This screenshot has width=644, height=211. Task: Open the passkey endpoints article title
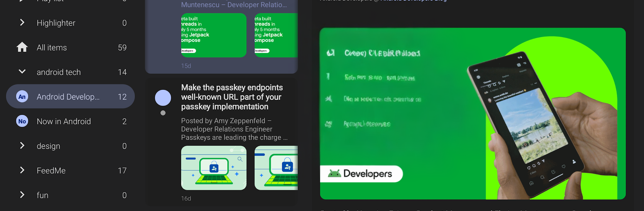pos(232,97)
